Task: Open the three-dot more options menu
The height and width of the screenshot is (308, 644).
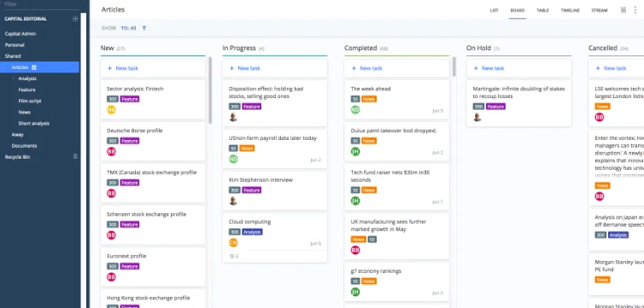Action: coord(635,10)
